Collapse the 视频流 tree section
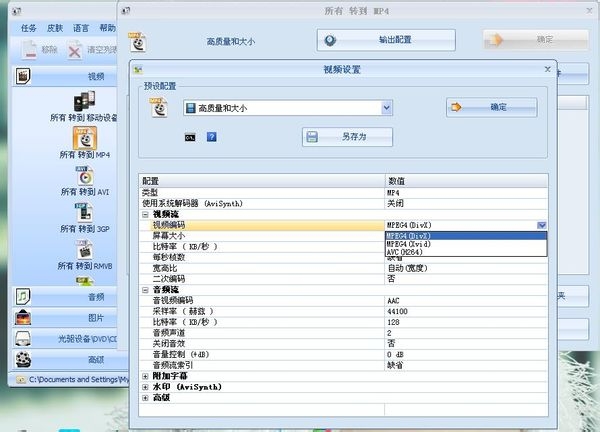600x432 pixels. coord(146,214)
